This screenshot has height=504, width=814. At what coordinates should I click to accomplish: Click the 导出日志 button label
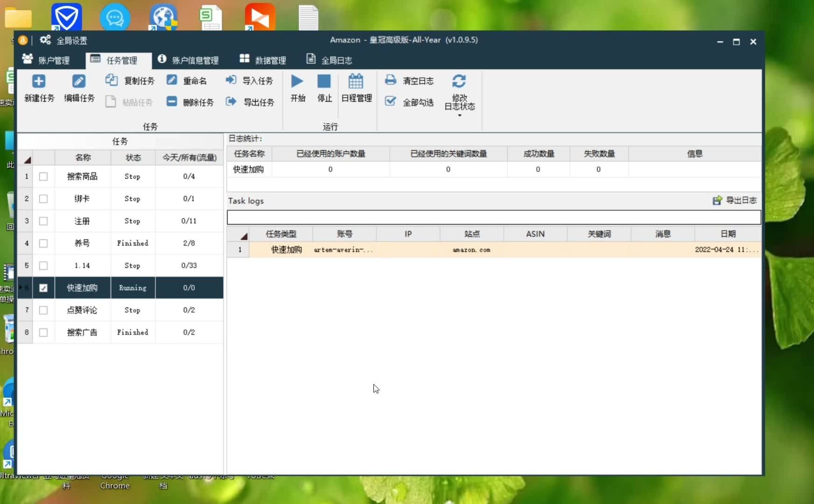[742, 200]
